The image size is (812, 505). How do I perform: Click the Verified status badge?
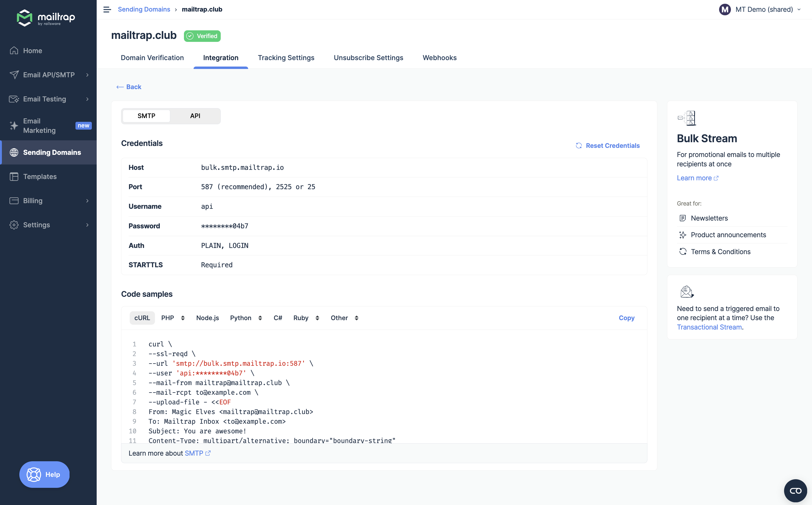coord(202,35)
